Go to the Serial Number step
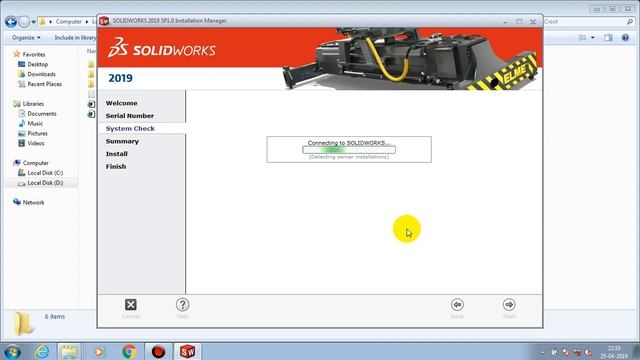 (x=130, y=116)
